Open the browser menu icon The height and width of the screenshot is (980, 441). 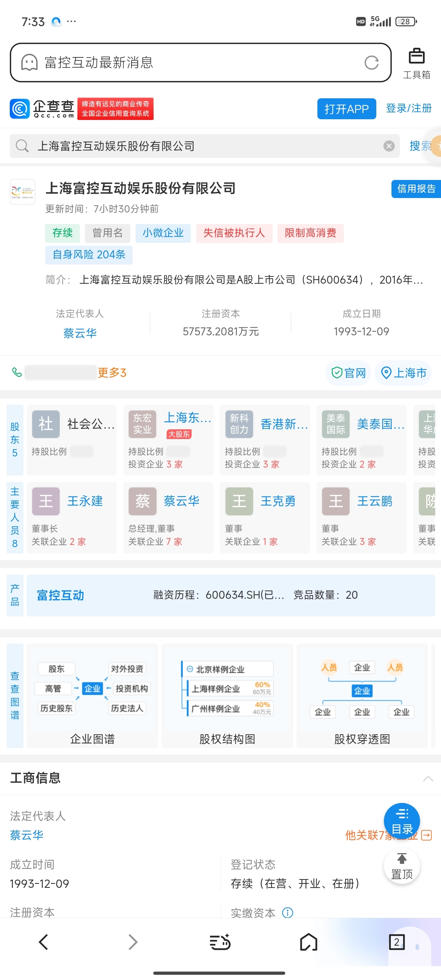point(220,942)
